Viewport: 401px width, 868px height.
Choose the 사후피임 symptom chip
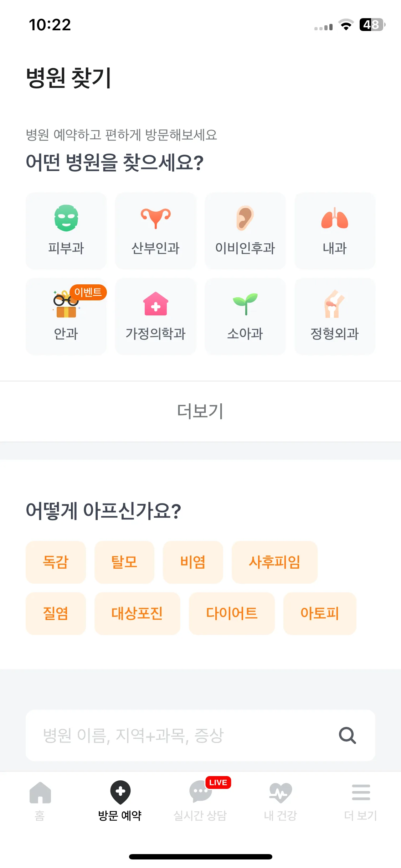pos(274,562)
